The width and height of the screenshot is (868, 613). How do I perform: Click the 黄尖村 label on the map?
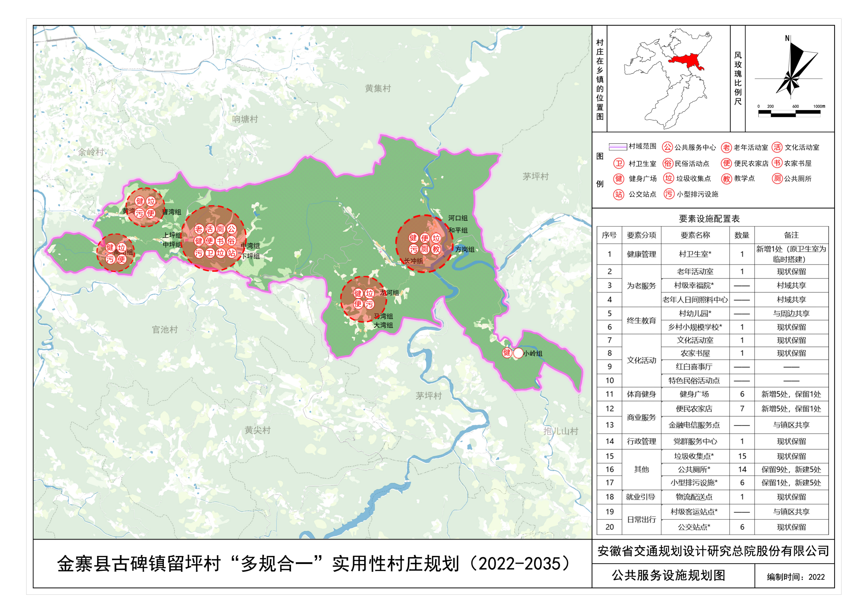tap(257, 430)
